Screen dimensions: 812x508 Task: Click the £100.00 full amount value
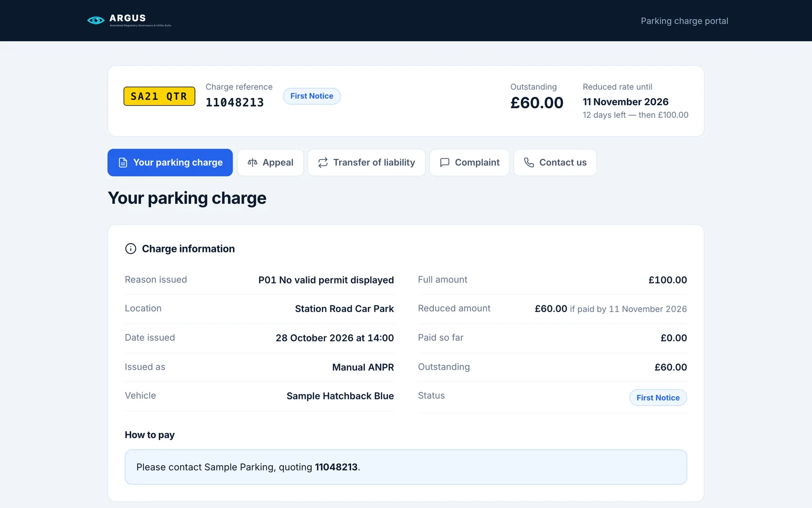click(667, 280)
